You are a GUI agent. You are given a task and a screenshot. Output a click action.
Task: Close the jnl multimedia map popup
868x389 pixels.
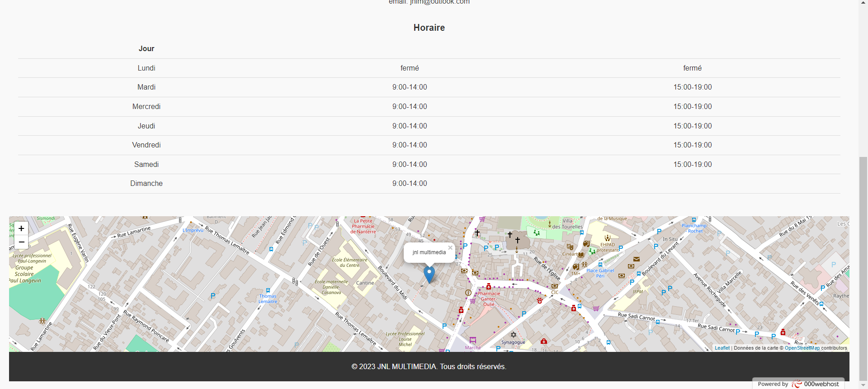click(x=450, y=247)
